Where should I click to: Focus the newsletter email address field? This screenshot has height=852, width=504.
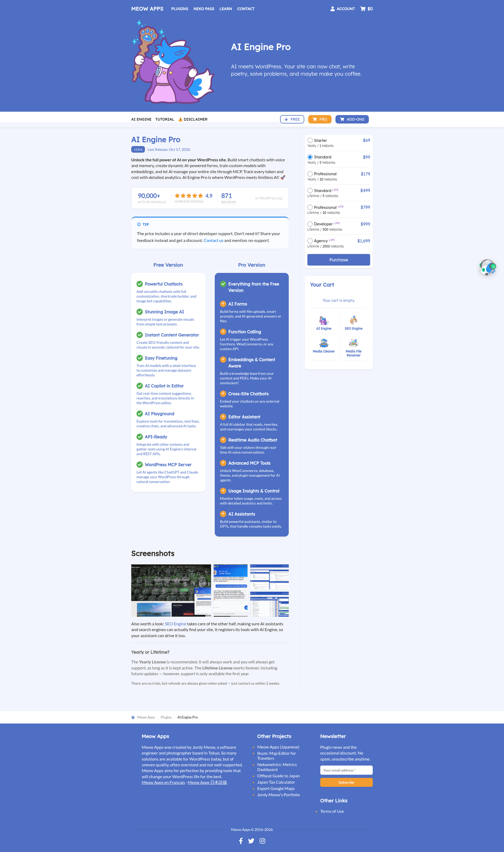pos(346,770)
